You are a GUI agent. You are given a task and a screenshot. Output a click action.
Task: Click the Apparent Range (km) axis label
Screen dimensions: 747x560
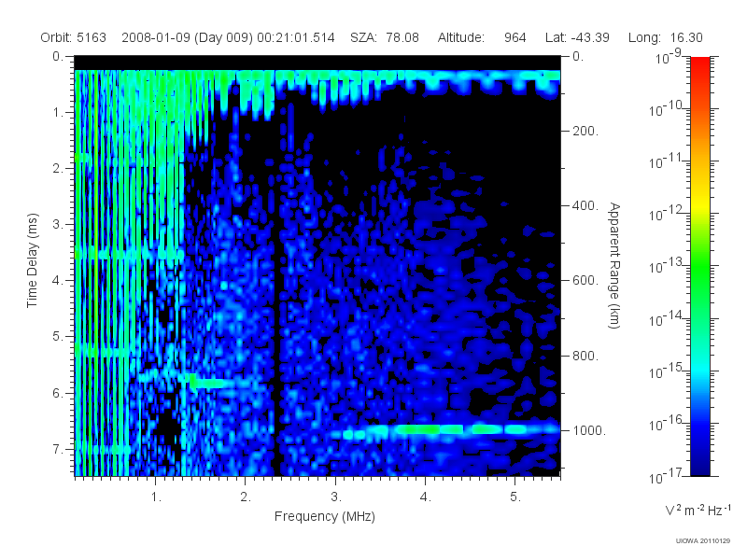[x=614, y=265]
